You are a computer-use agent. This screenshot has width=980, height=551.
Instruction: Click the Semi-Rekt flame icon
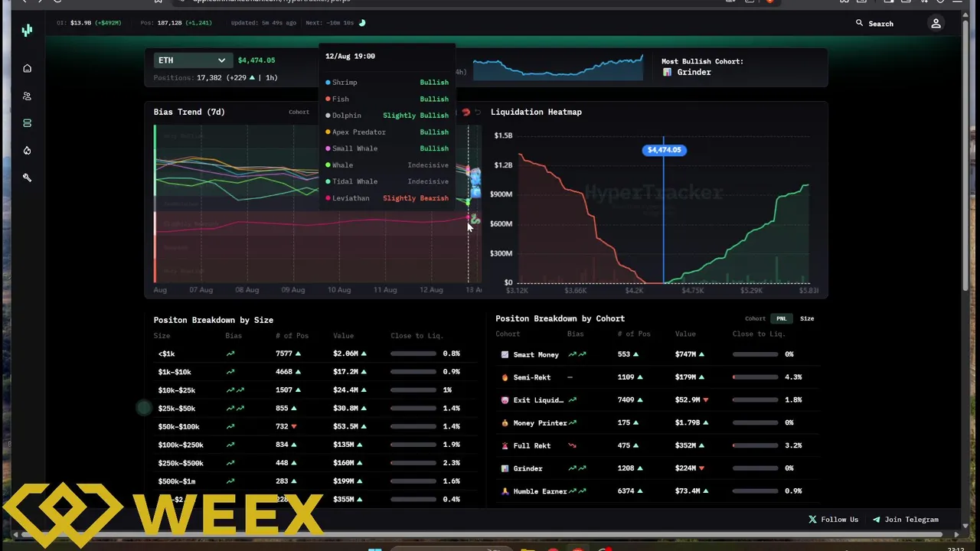[505, 377]
